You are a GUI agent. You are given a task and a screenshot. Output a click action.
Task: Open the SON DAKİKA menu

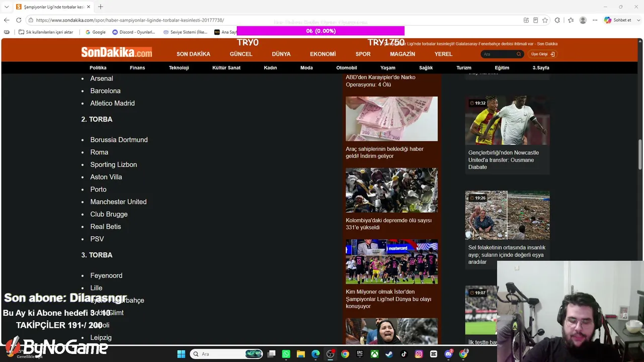[x=193, y=54]
